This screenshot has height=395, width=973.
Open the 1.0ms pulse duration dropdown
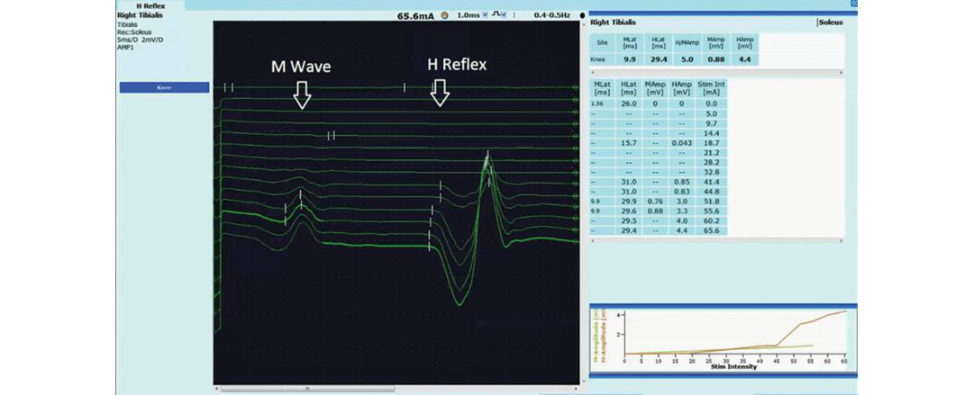click(x=485, y=15)
